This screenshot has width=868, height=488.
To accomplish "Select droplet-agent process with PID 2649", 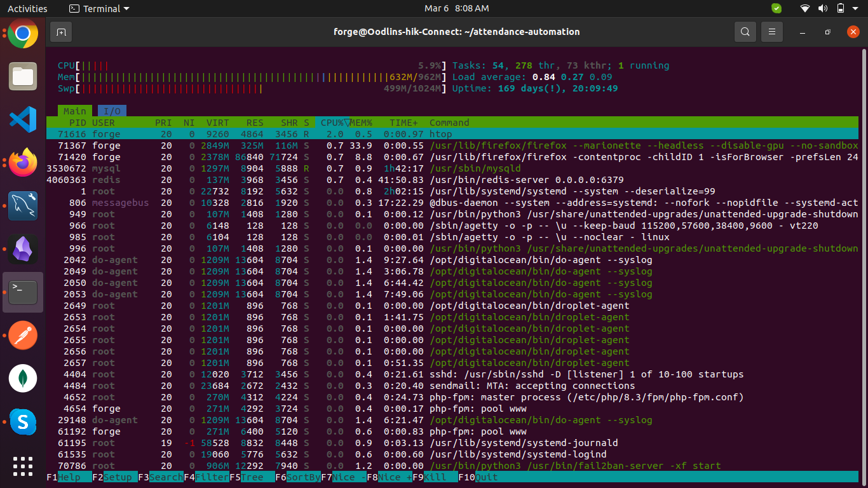I will click(x=452, y=306).
